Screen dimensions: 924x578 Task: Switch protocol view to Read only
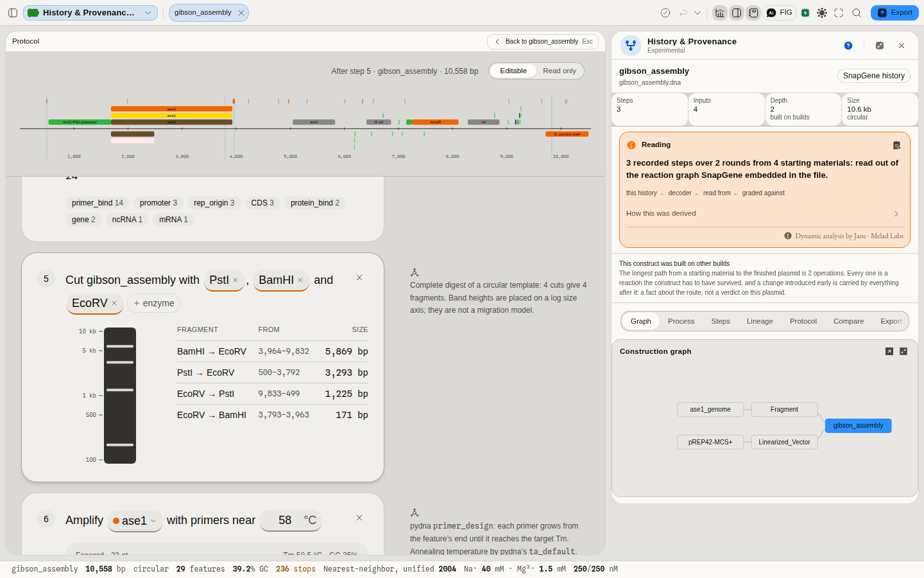click(x=560, y=71)
